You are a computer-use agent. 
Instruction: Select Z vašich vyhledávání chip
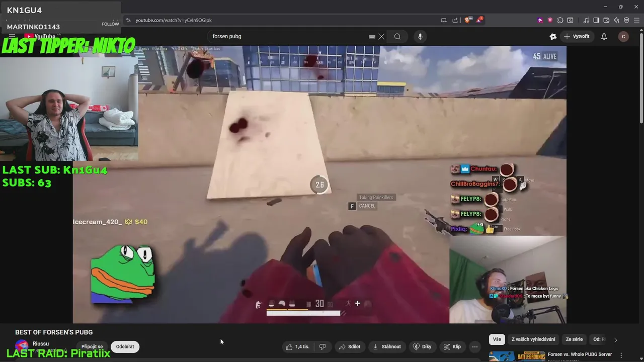click(533, 339)
